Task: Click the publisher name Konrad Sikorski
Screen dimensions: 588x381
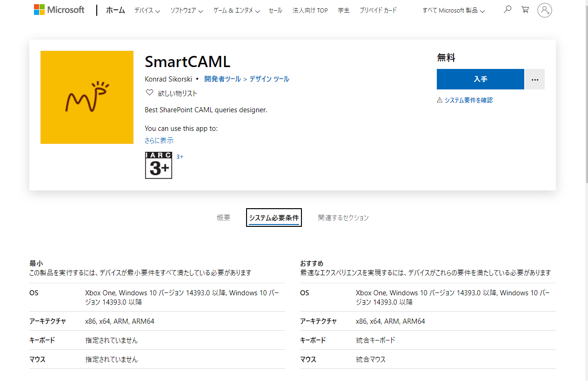Action: pyautogui.click(x=168, y=79)
